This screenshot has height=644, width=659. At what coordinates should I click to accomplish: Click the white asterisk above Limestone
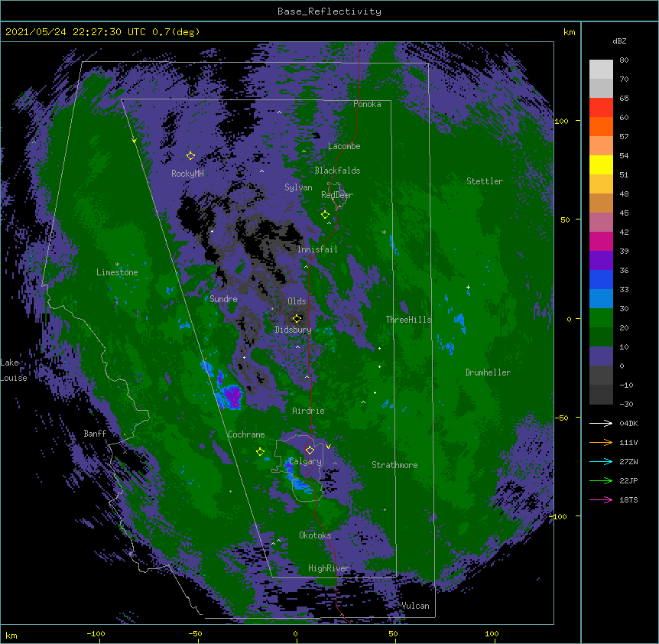click(117, 265)
